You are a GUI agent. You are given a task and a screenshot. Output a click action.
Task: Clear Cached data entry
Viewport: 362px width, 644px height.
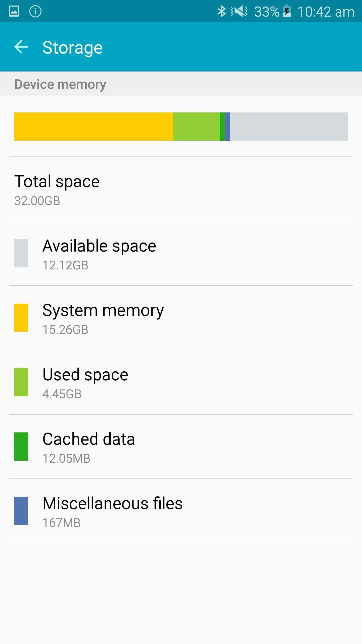[x=181, y=447]
